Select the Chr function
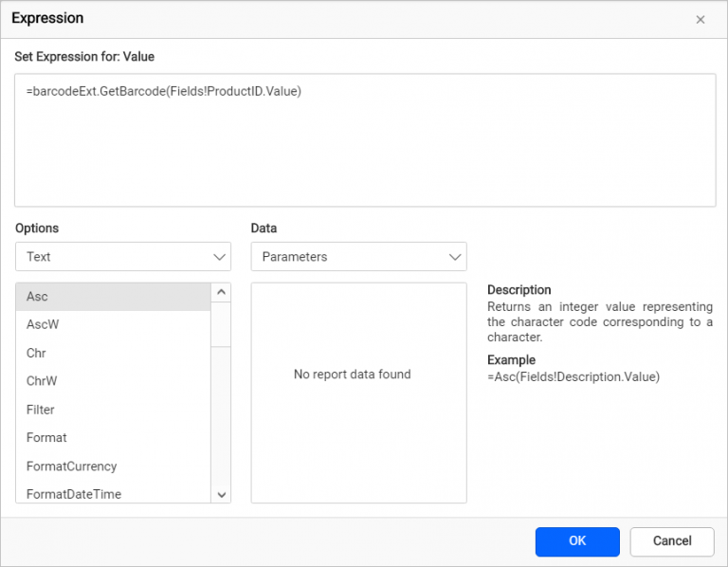The width and height of the screenshot is (728, 567). (x=114, y=353)
